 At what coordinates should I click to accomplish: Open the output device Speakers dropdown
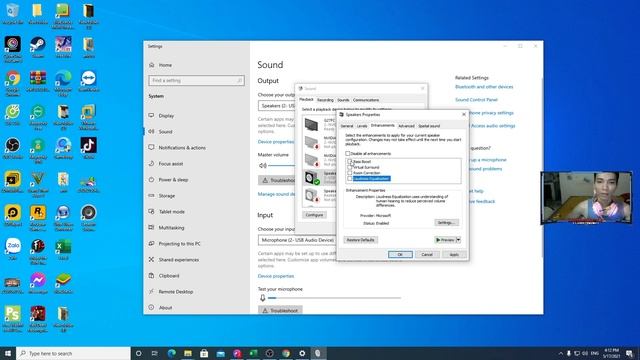[277, 106]
